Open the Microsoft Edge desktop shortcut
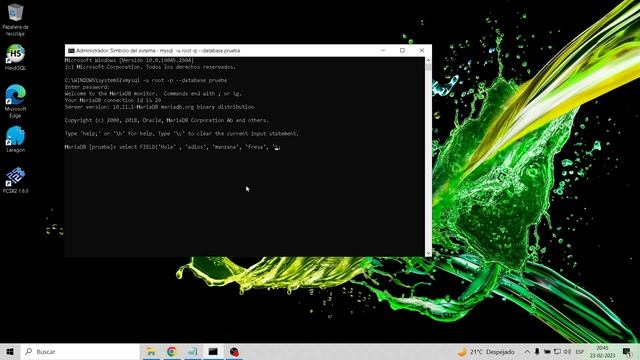Screen dimensions: 640x360 [x=16, y=101]
